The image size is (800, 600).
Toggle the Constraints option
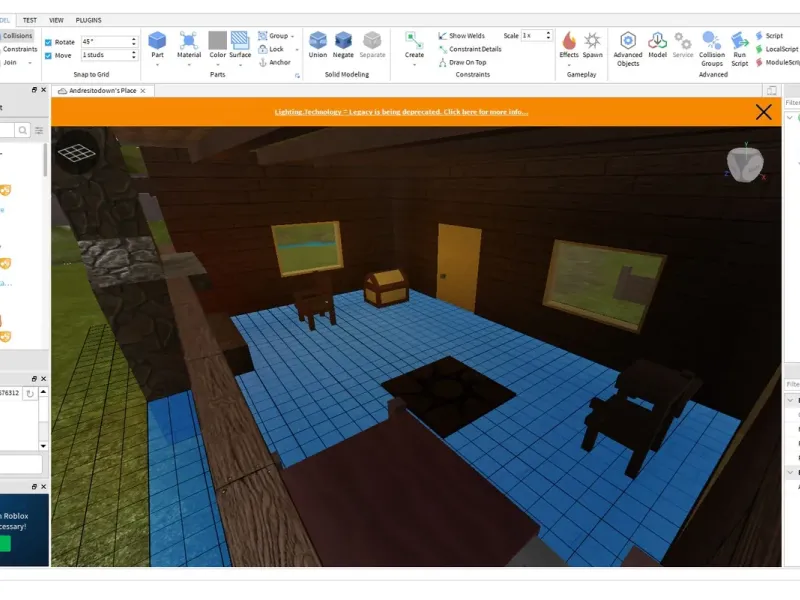[19, 49]
